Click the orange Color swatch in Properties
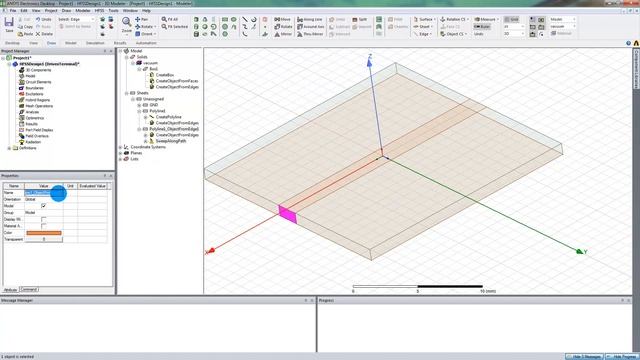Image resolution: width=640 pixels, height=360 pixels. click(x=44, y=233)
